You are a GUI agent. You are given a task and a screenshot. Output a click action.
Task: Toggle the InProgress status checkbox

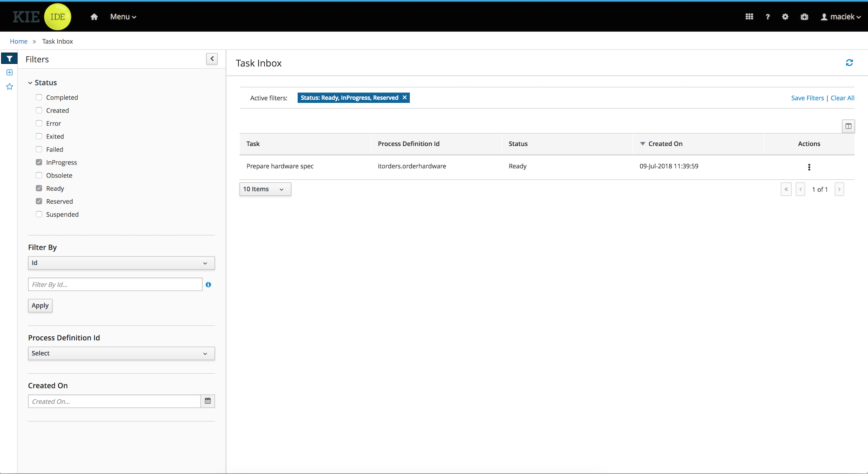pos(39,162)
